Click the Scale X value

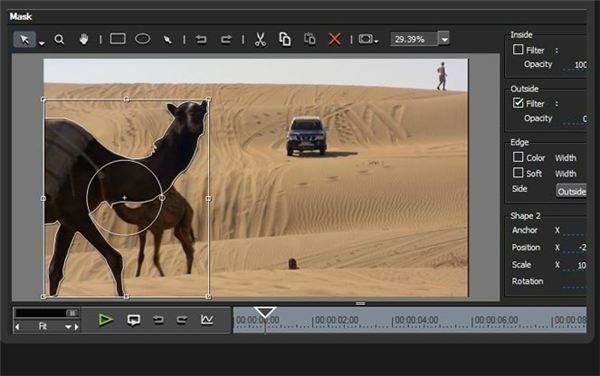(582, 265)
